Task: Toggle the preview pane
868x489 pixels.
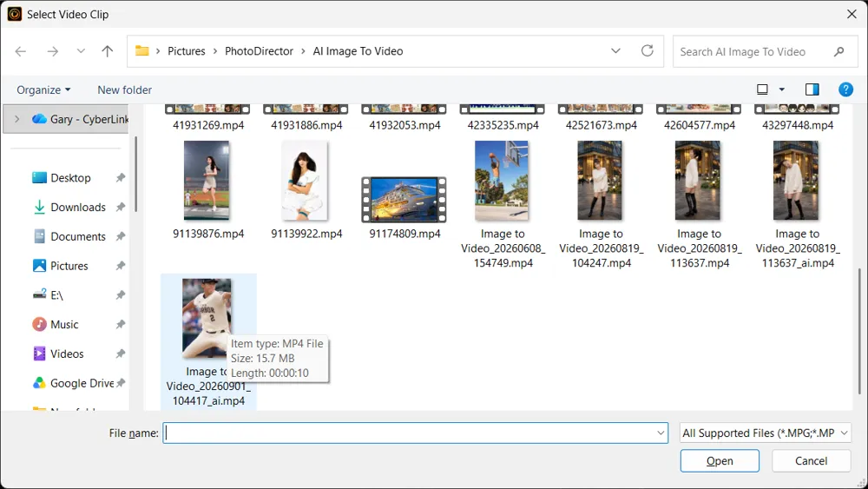Action: point(812,89)
